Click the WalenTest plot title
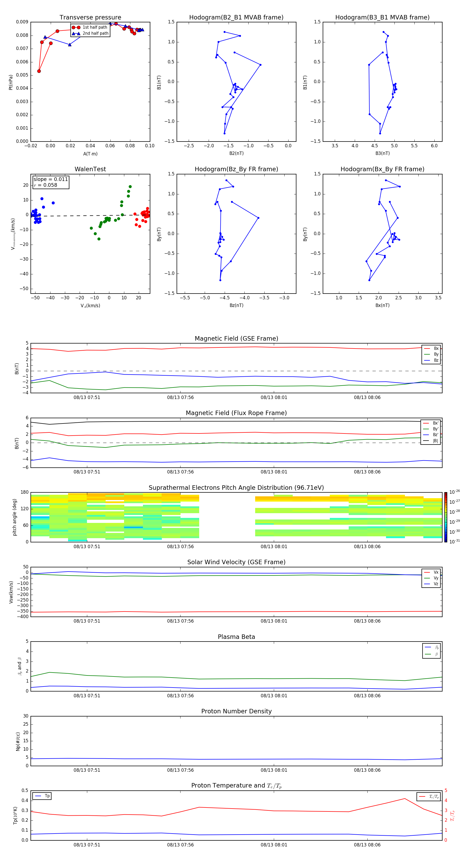This screenshot has height=868, width=473. tap(90, 169)
